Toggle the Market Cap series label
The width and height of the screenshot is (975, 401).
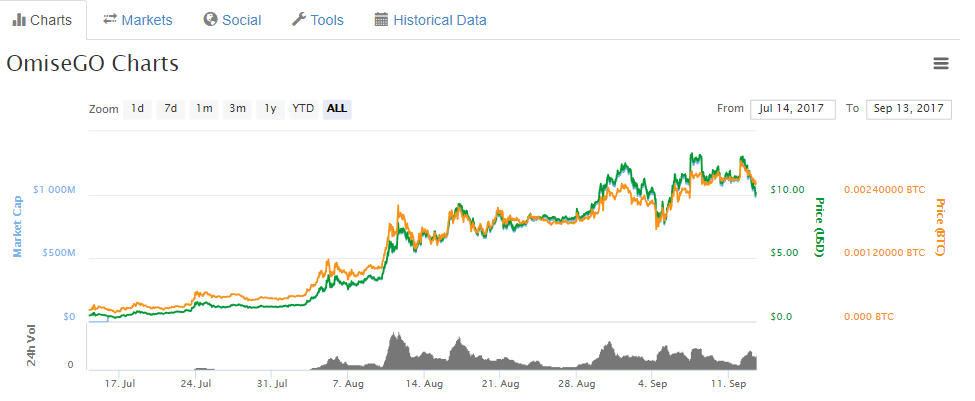click(x=17, y=225)
